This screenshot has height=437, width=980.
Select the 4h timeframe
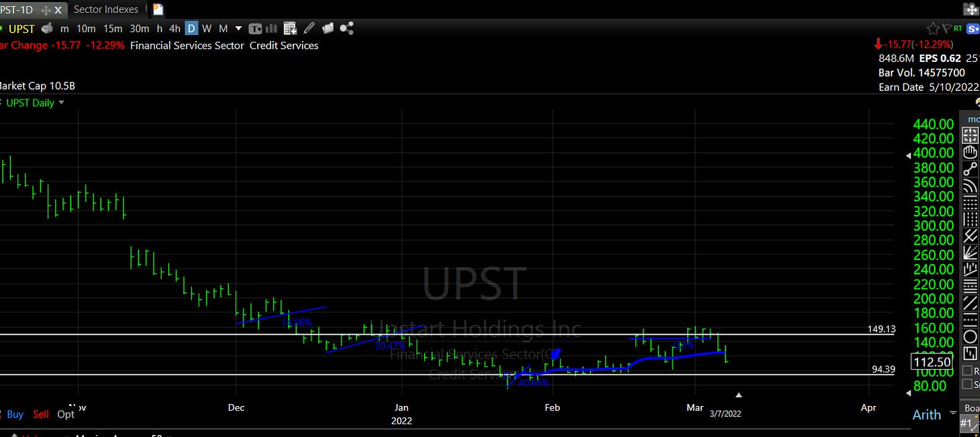point(175,28)
